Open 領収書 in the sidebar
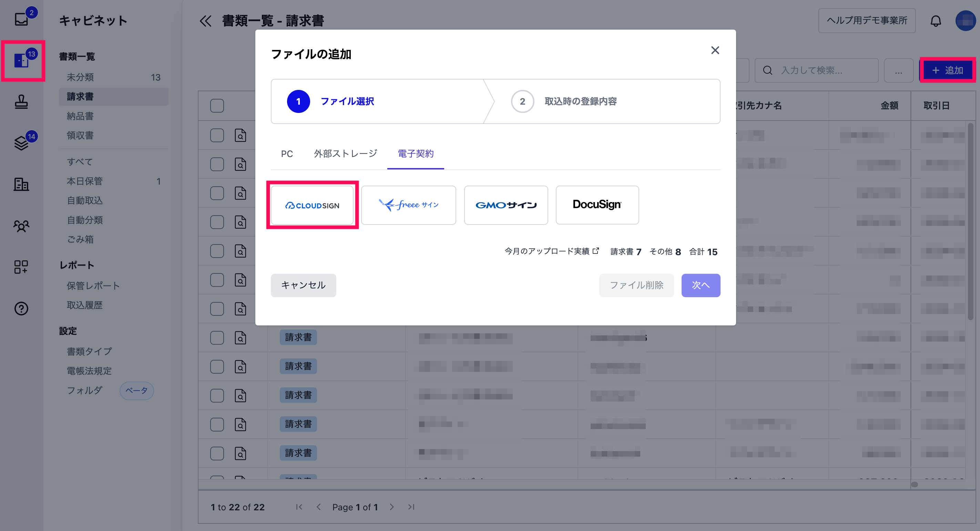 point(113,135)
